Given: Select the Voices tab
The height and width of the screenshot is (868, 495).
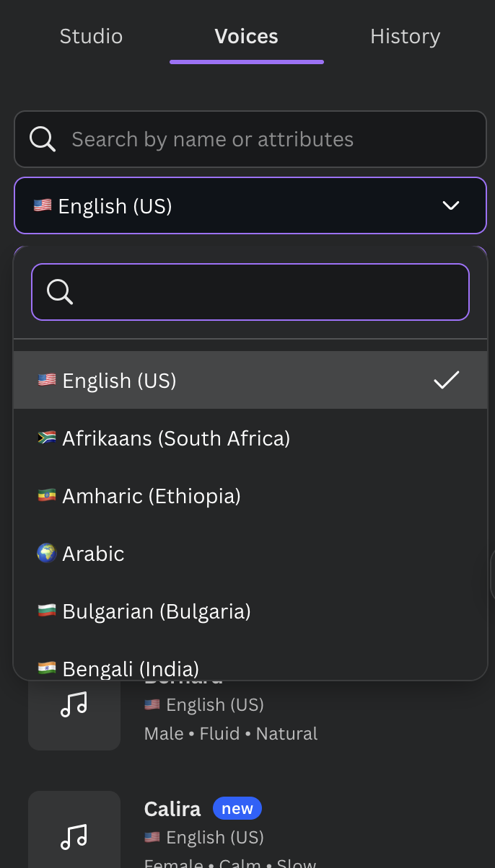Looking at the screenshot, I should 246,37.
